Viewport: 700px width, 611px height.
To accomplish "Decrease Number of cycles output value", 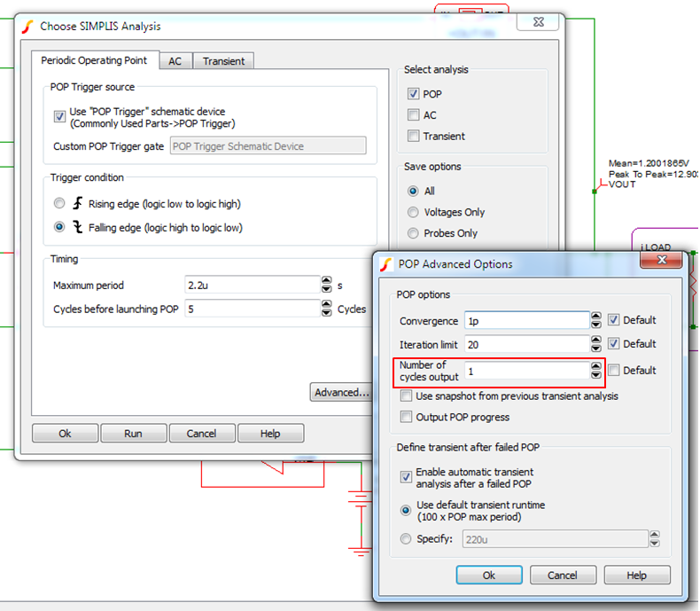I will click(596, 375).
